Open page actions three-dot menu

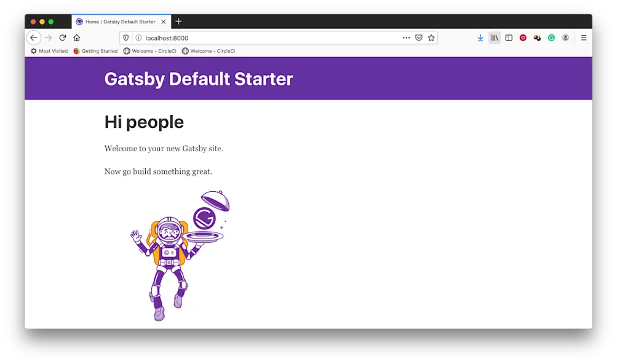(x=406, y=38)
